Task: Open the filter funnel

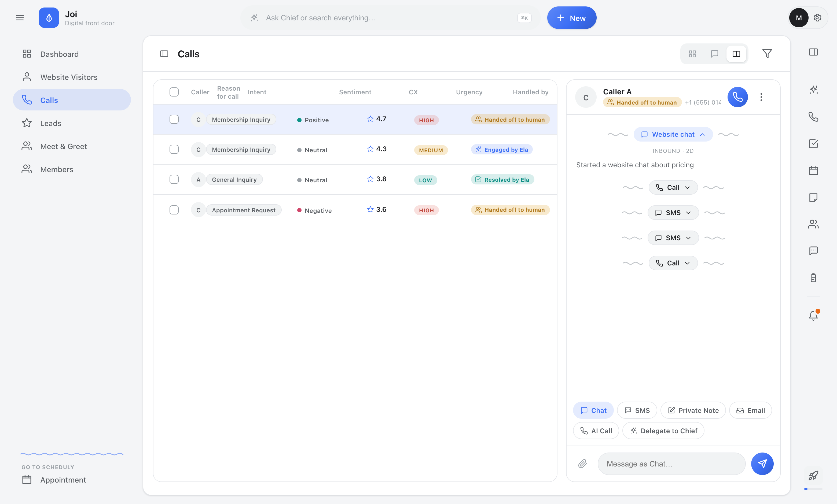Action: click(x=767, y=54)
